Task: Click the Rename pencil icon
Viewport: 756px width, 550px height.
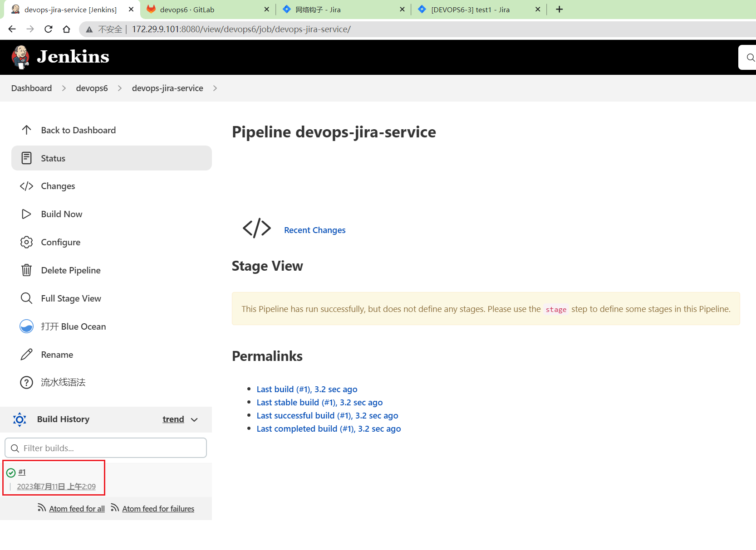Action: [x=26, y=355]
